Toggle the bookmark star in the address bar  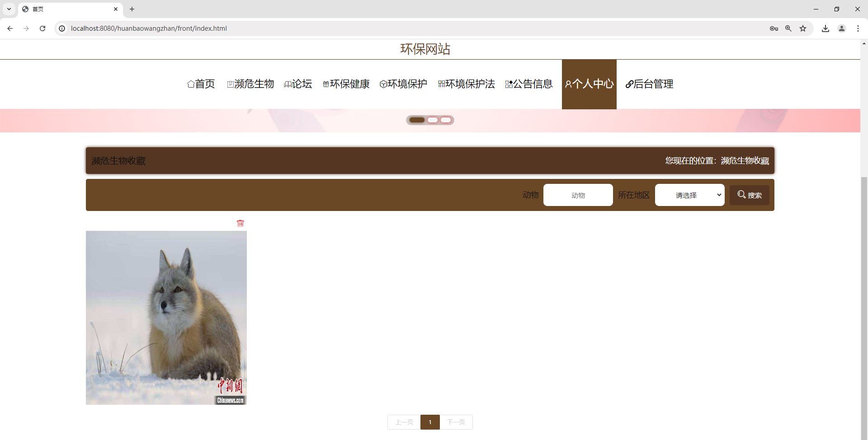(x=803, y=28)
